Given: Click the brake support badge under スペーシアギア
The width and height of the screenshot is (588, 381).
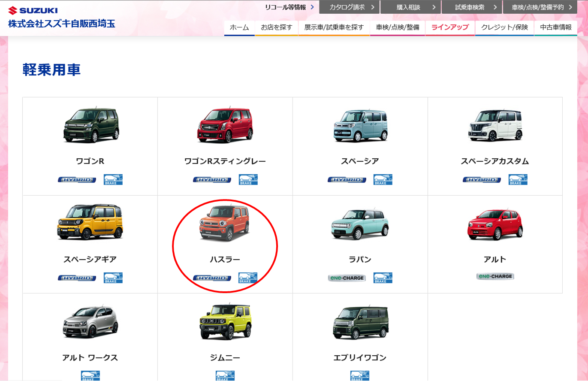Looking at the screenshot, I should click(x=113, y=278).
